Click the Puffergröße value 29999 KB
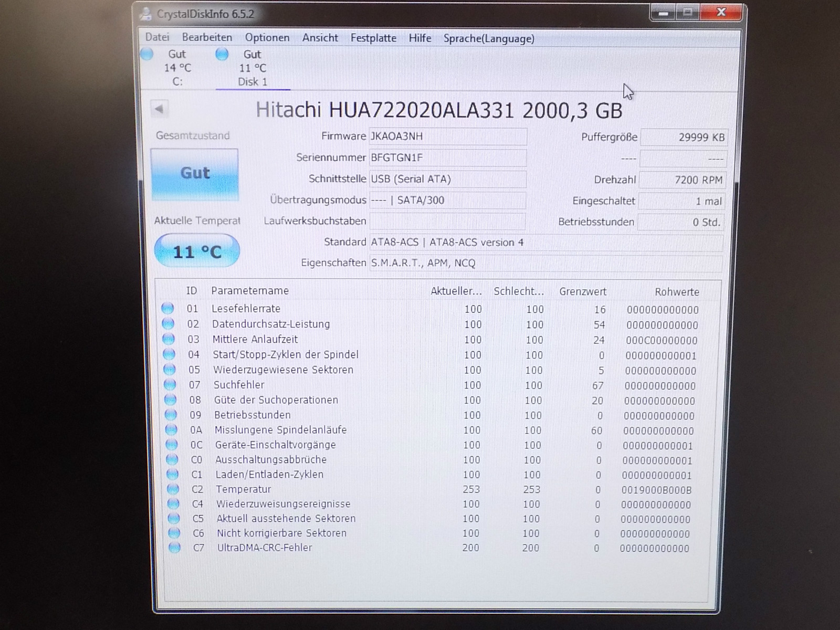 click(x=684, y=137)
